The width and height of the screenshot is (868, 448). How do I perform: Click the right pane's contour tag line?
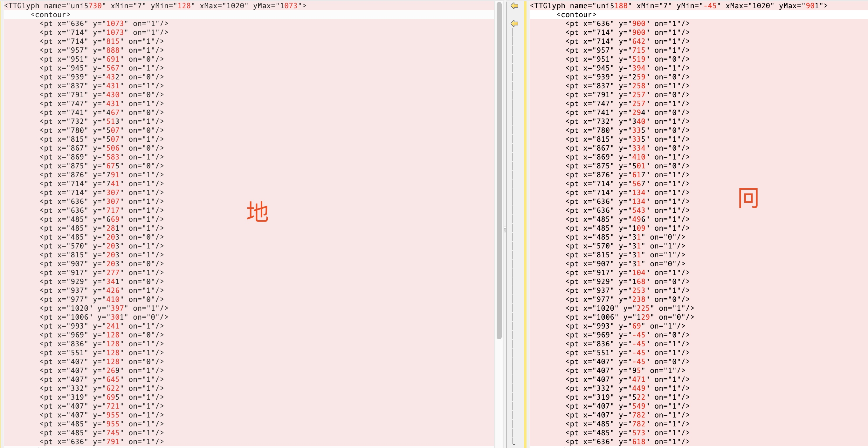(576, 15)
